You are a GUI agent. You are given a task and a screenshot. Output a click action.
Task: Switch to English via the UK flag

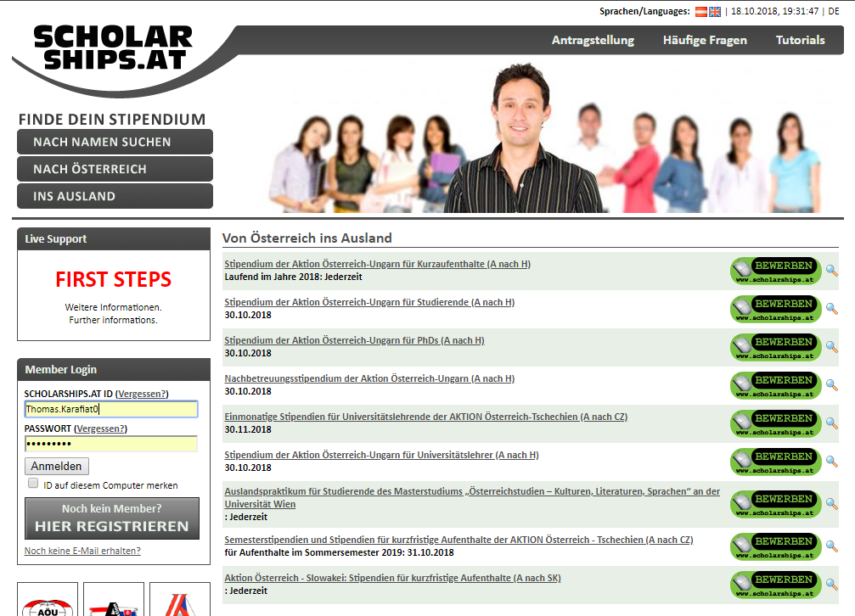pyautogui.click(x=715, y=12)
